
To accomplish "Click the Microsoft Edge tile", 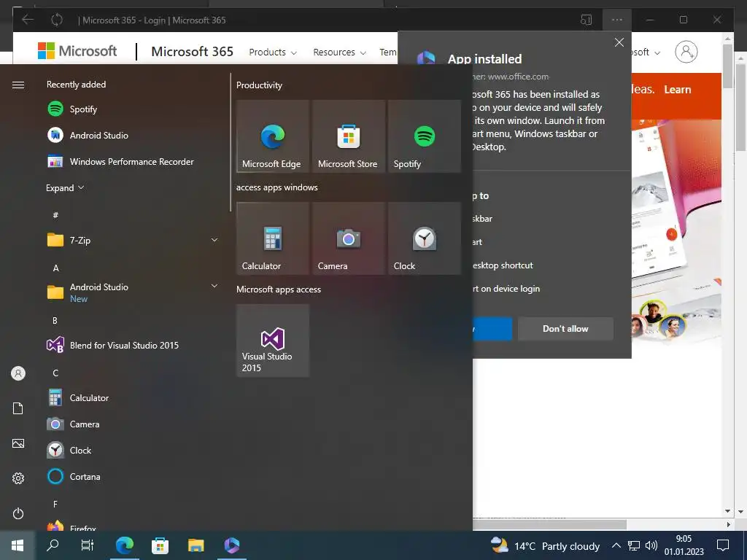I will click(x=273, y=136).
